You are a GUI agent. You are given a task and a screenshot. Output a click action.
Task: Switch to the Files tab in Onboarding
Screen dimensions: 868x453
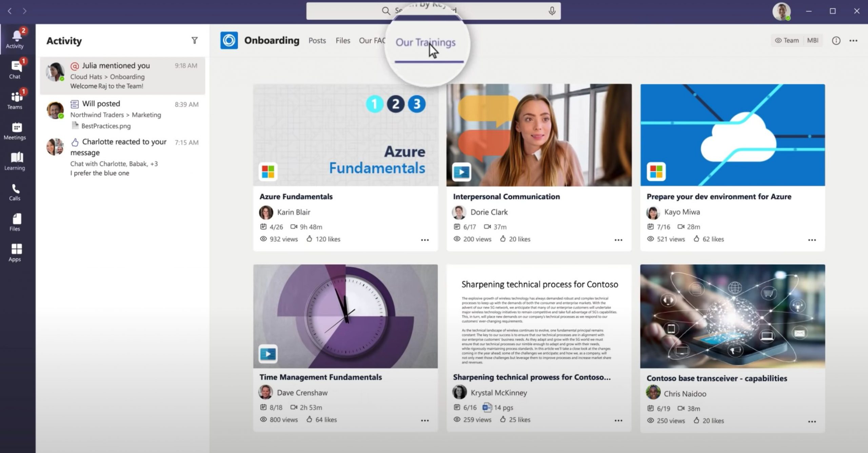tap(342, 41)
